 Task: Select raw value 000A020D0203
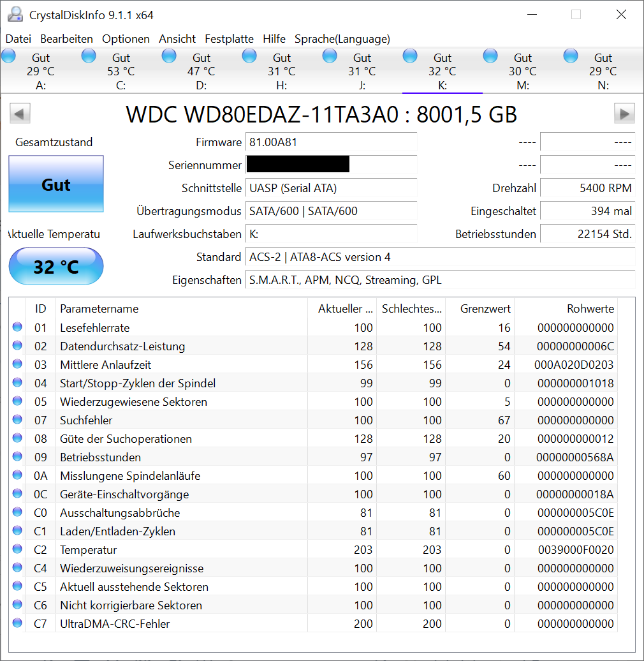tap(574, 365)
